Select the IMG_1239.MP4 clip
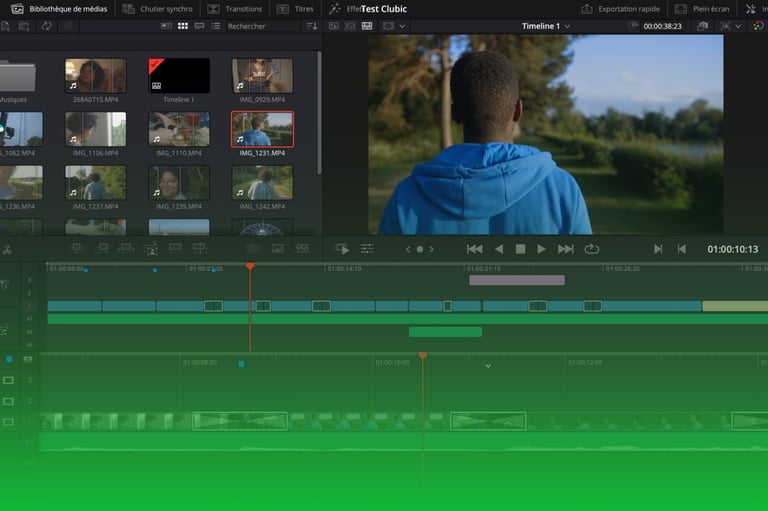The width and height of the screenshot is (768, 511). [x=179, y=183]
